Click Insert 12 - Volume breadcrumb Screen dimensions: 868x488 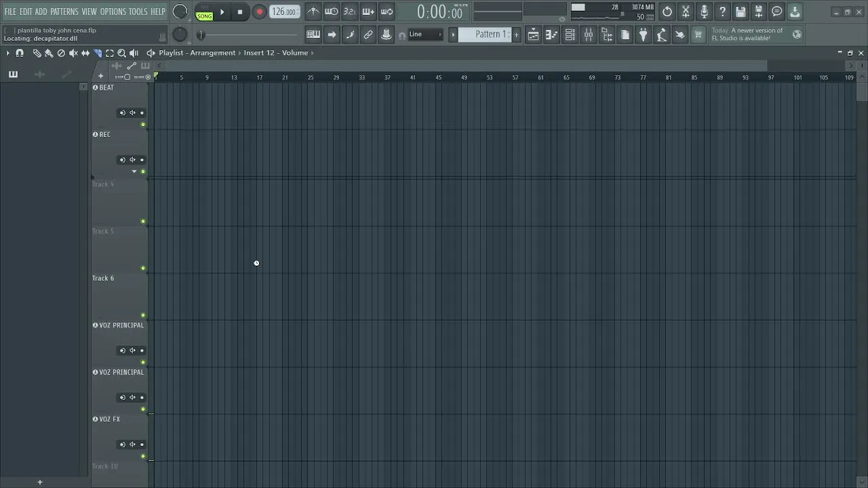(276, 53)
